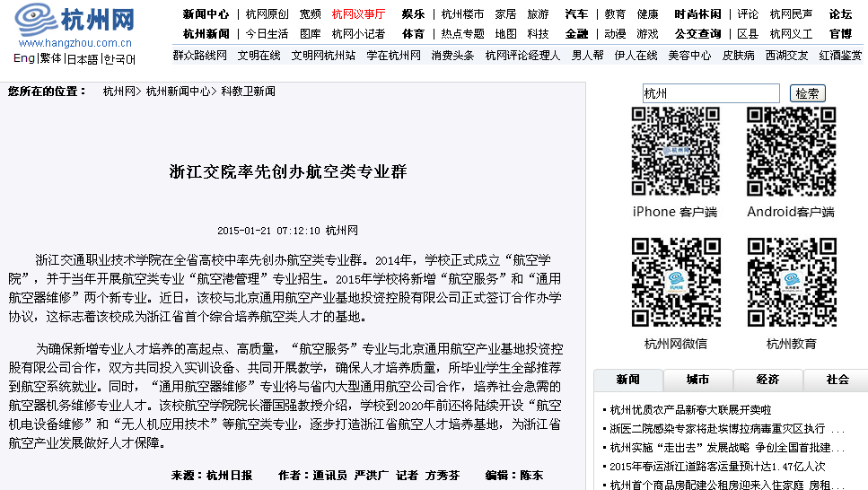
Task: Click the Android客户端 QR code
Action: click(x=791, y=151)
